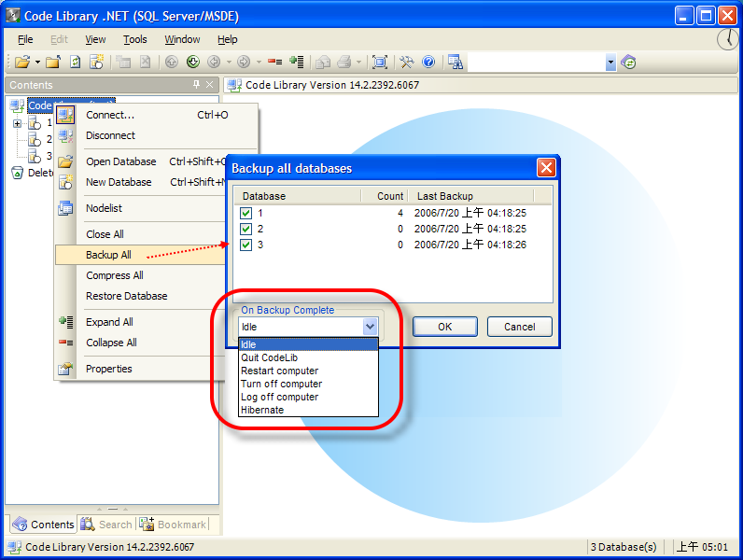Click the network search toolbar icon
This screenshot has height=560, width=743.
456,62
